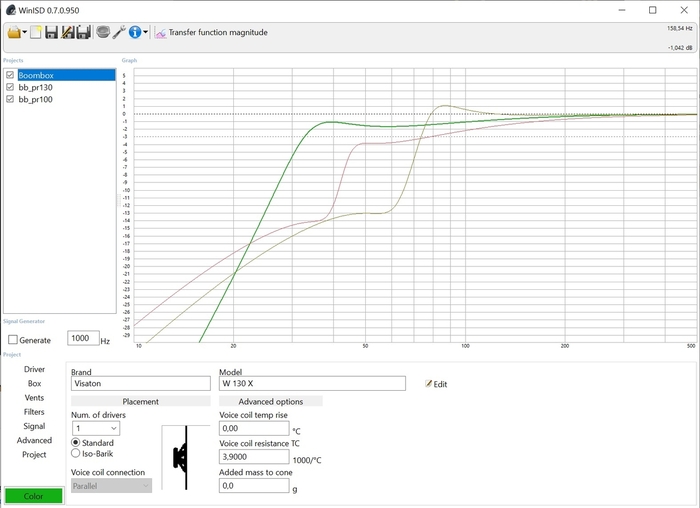Click the green Color button

[x=33, y=496]
